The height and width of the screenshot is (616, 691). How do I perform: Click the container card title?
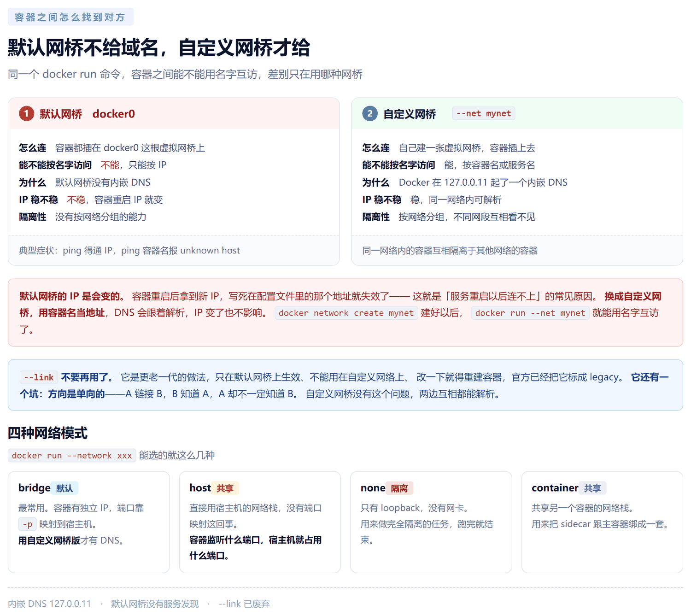point(555,488)
